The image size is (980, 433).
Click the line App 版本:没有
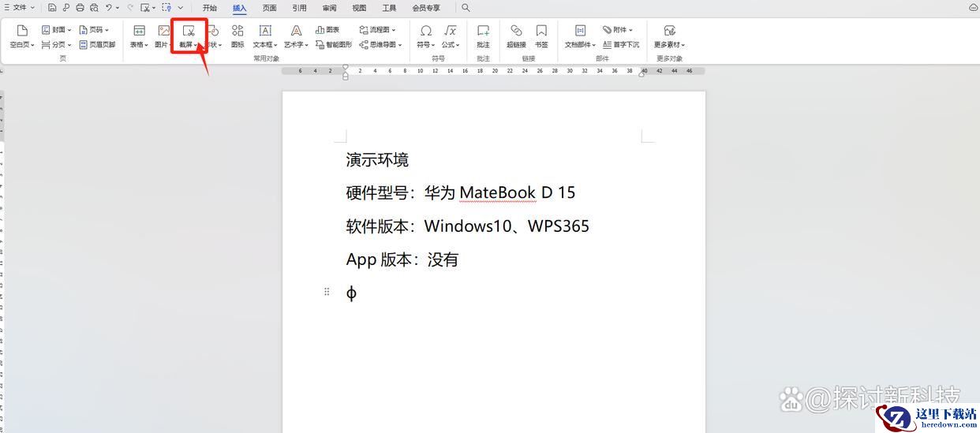pyautogui.click(x=402, y=259)
